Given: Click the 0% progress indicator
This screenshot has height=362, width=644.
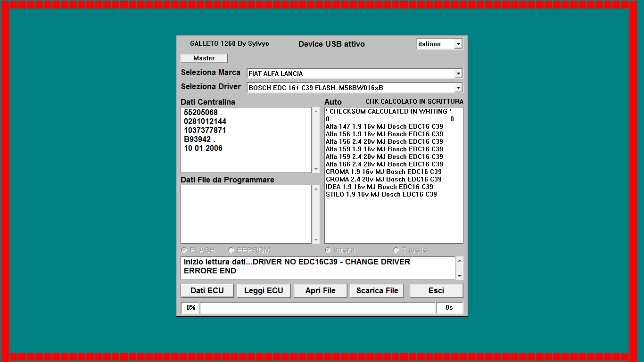Looking at the screenshot, I should [x=190, y=308].
